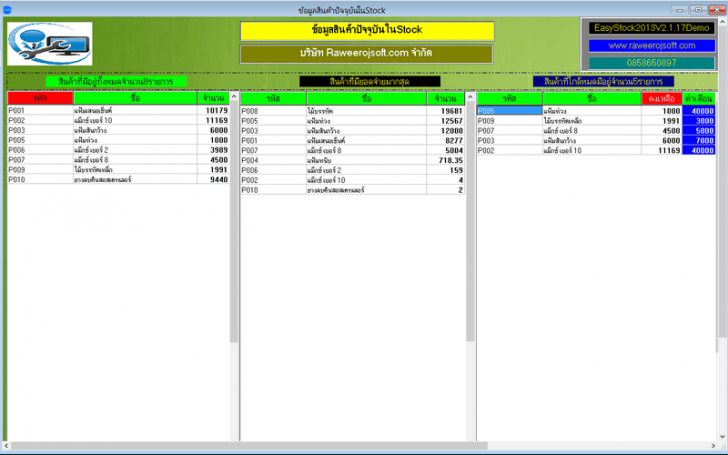Click the quantity cell 159
Viewport: 728px width, 455px height.
tap(446, 170)
